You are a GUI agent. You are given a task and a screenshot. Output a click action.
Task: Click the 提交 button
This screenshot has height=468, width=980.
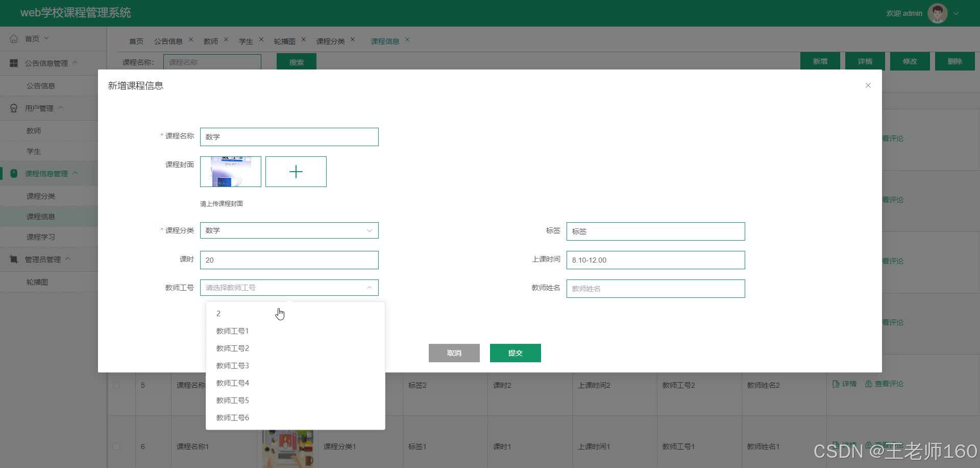516,353
